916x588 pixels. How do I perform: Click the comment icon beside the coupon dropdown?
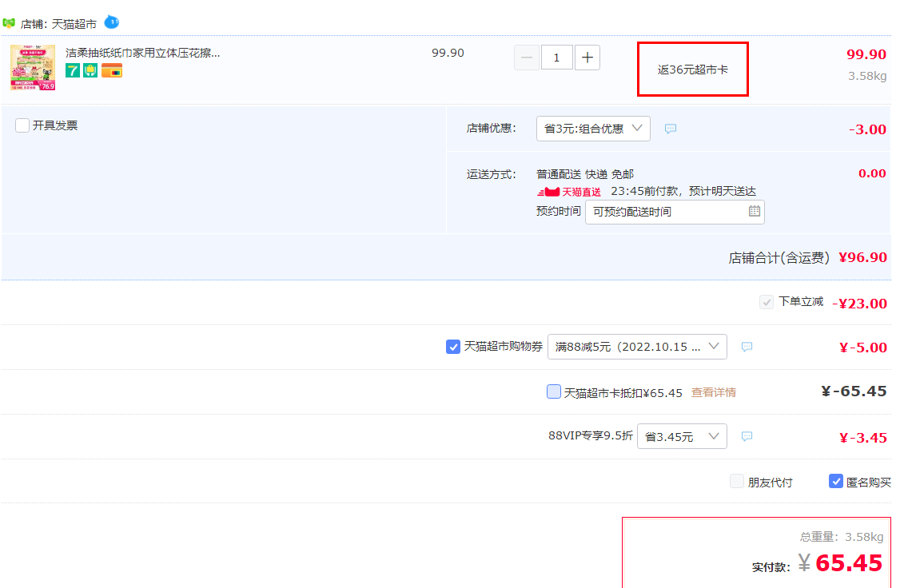point(747,347)
